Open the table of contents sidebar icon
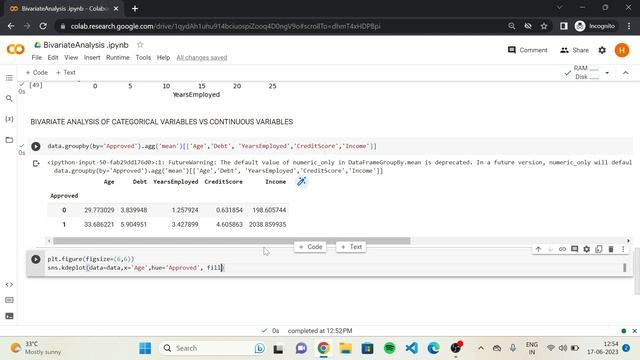Screen dimensions: 640x360 [x=9, y=78]
